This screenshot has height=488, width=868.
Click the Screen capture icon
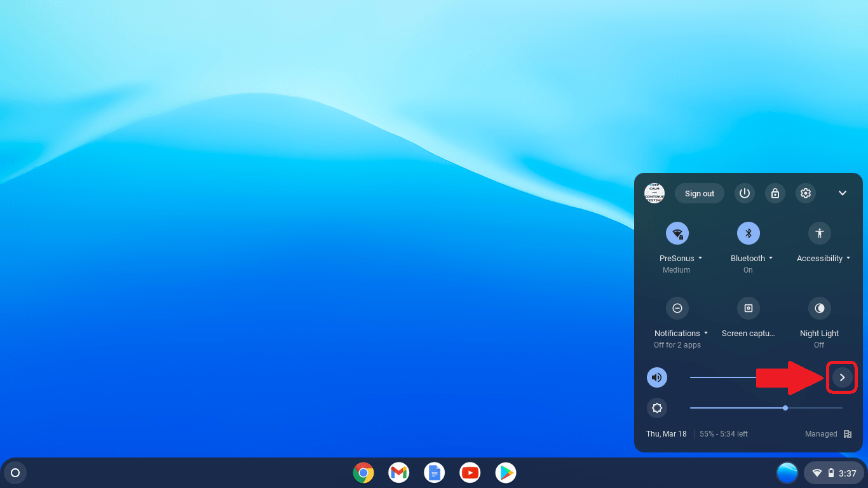coord(748,308)
